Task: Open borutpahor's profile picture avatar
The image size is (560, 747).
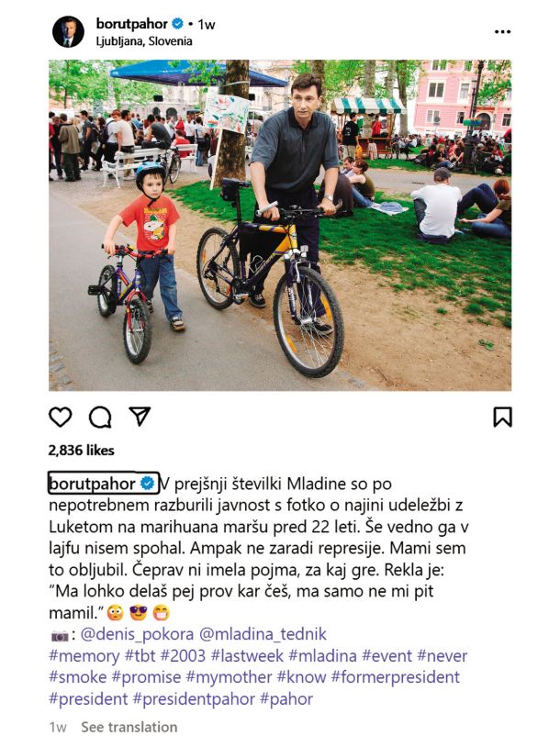Action: coord(68,32)
